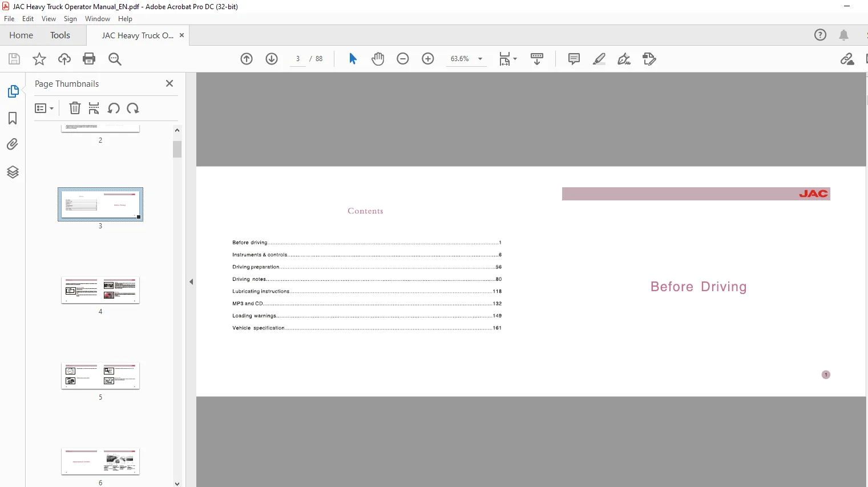Select page 6 thumbnail
868x487 pixels.
(x=100, y=461)
